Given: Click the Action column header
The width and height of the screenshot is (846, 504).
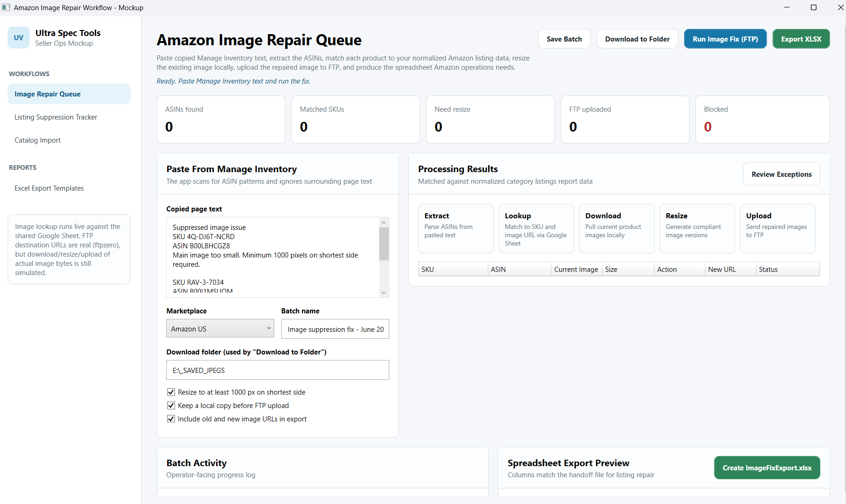Looking at the screenshot, I should [680, 270].
